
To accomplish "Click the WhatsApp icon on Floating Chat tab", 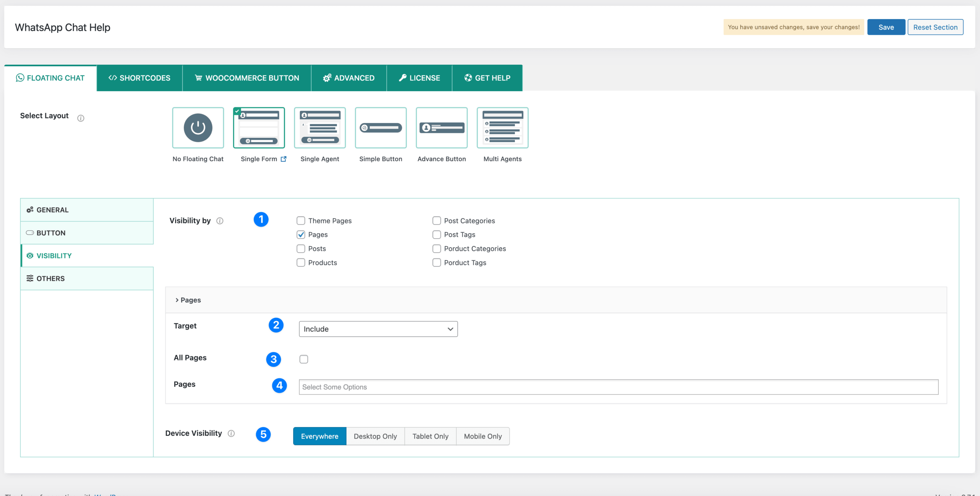I will click(x=20, y=78).
